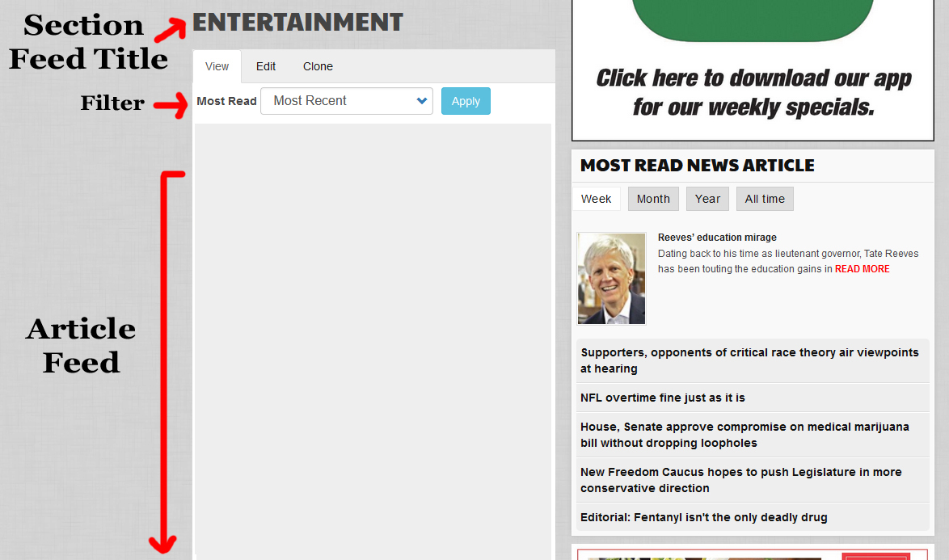
Task: Switch most read list to Month
Action: click(x=653, y=199)
